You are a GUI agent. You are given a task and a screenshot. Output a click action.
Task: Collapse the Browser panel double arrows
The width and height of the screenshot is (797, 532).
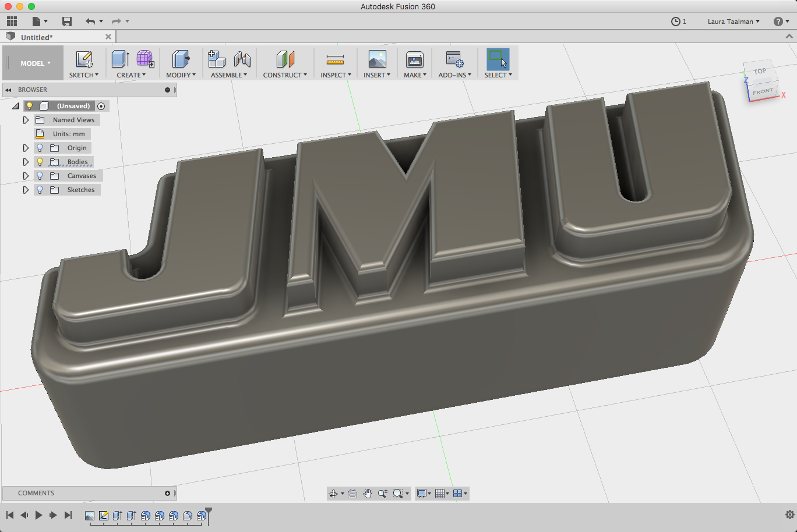coord(9,90)
